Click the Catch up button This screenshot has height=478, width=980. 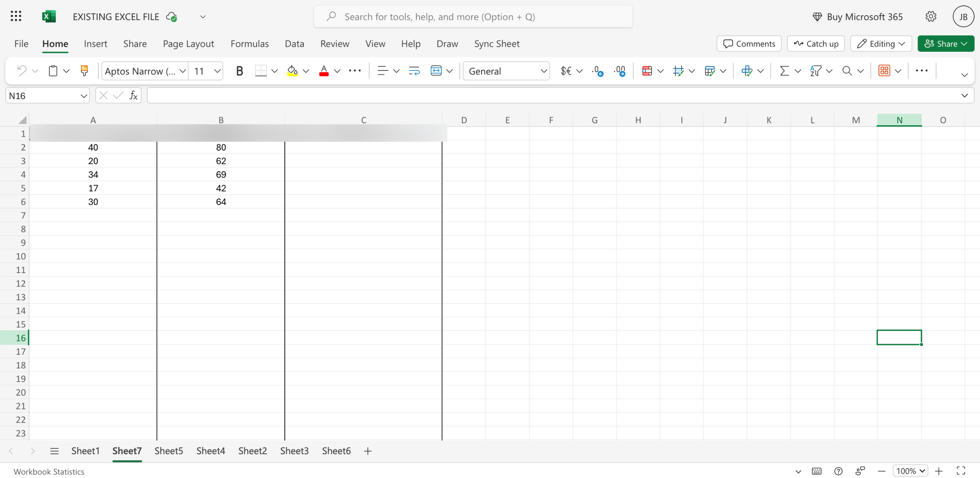coord(816,44)
